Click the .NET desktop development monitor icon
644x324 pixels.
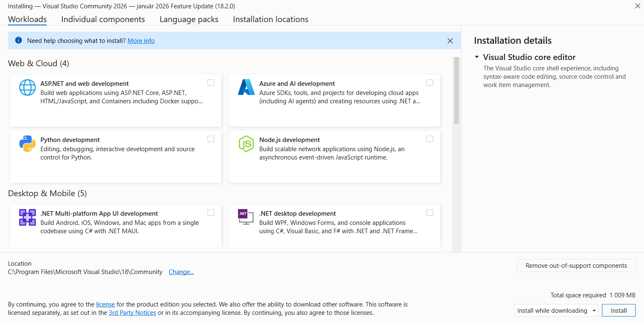click(x=246, y=217)
